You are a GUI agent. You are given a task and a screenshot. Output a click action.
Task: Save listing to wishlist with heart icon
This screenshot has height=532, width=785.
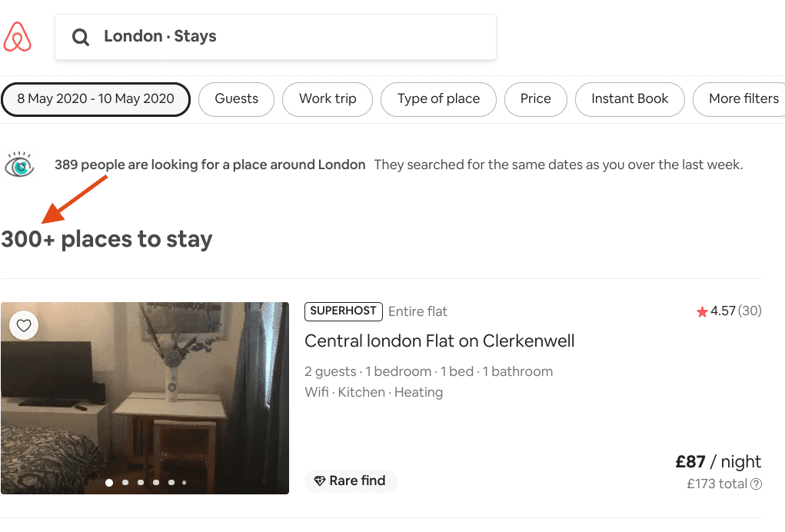(x=23, y=325)
